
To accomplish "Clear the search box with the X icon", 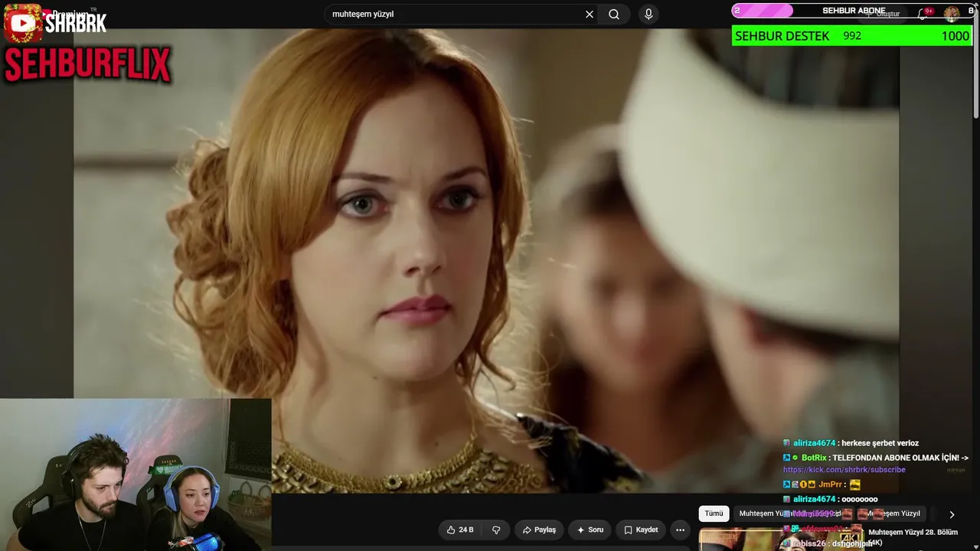I will (590, 15).
